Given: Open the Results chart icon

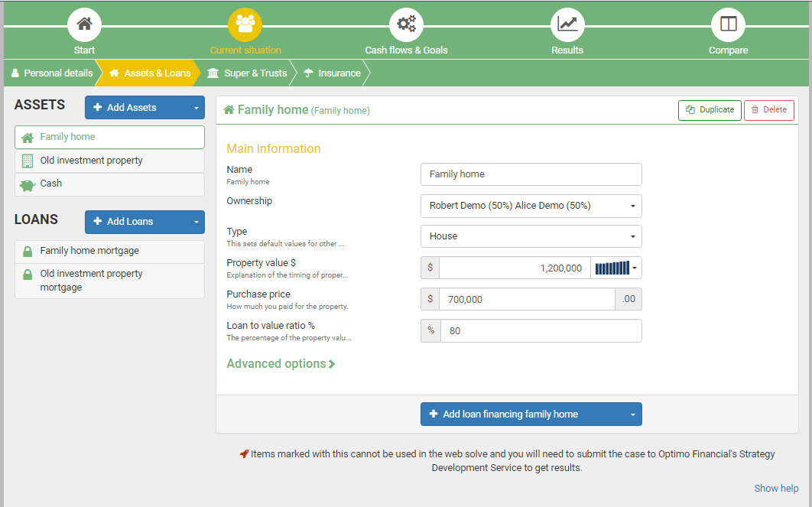Looking at the screenshot, I should [567, 24].
